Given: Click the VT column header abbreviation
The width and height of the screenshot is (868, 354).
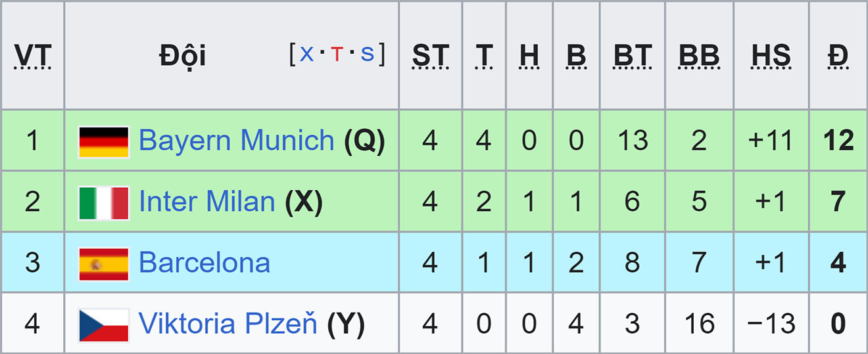Looking at the screenshot, I should pyautogui.click(x=33, y=56).
